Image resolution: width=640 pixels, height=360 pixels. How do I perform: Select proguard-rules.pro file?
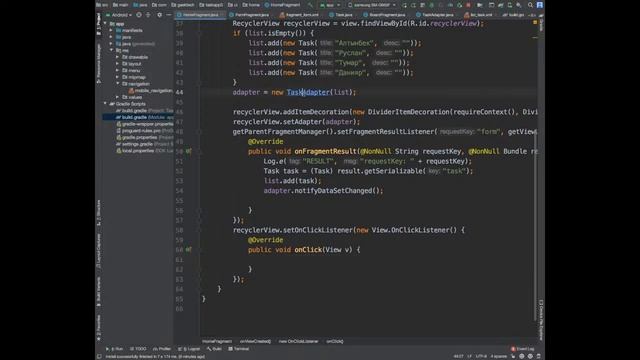pyautogui.click(x=144, y=131)
